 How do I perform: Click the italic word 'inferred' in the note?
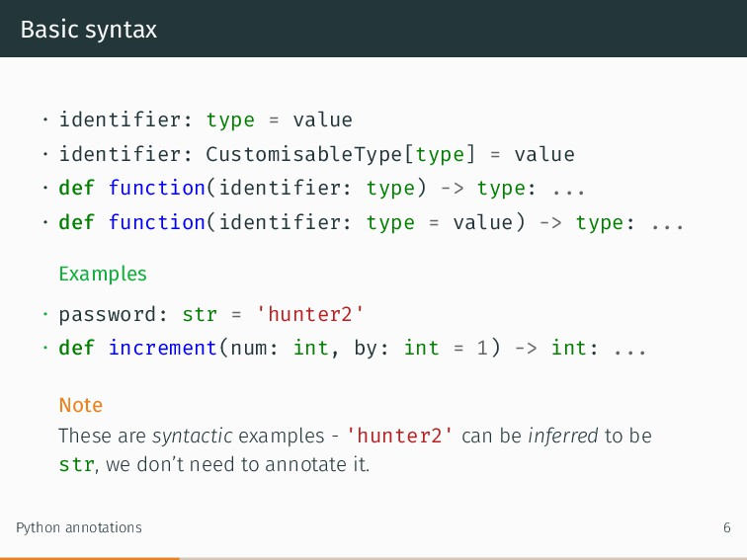pos(563,436)
